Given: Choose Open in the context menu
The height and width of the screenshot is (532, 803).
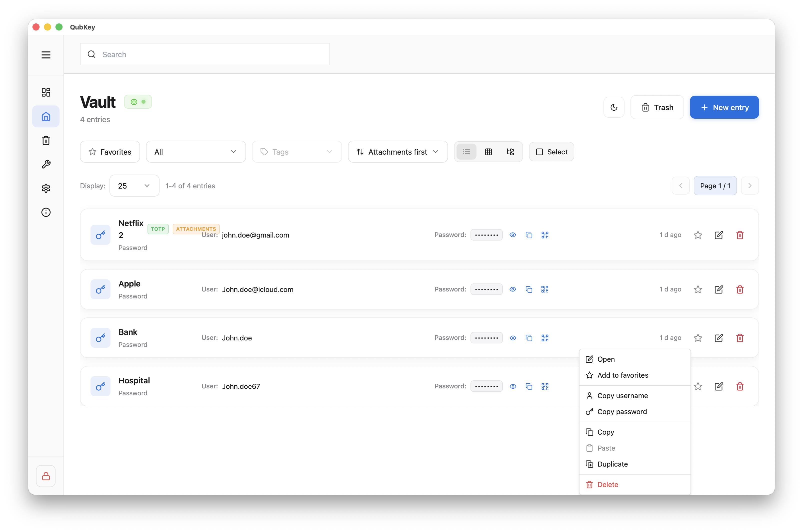Looking at the screenshot, I should coord(634,359).
